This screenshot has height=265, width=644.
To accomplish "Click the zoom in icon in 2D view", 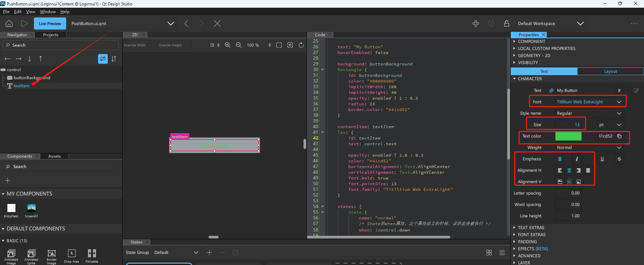I will pos(228,45).
